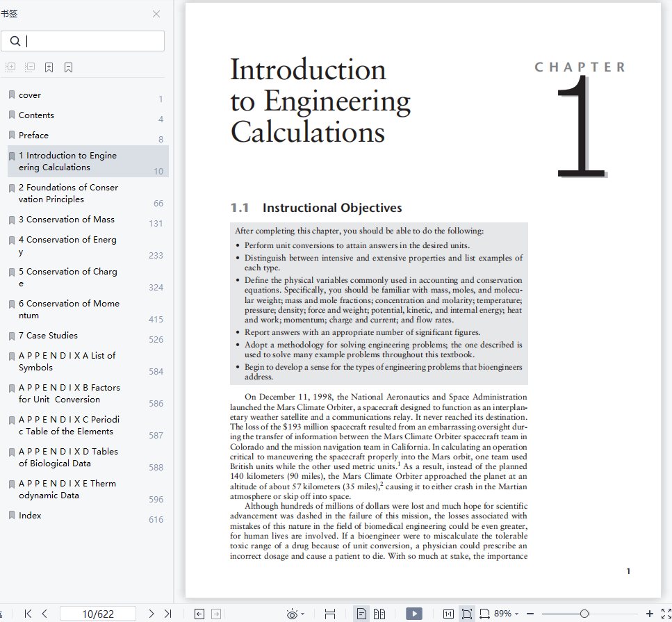Image resolution: width=672 pixels, height=622 pixels.
Task: Go back to previous view
Action: [199, 614]
